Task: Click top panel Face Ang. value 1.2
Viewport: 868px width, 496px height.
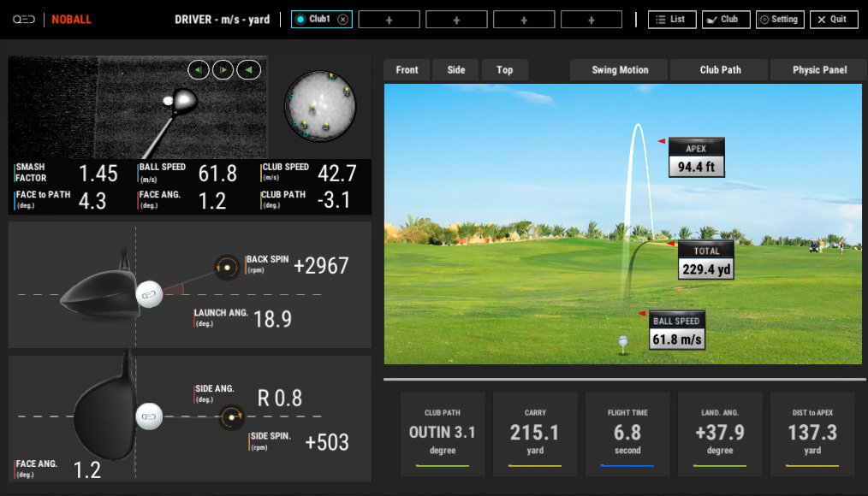Action: (212, 201)
